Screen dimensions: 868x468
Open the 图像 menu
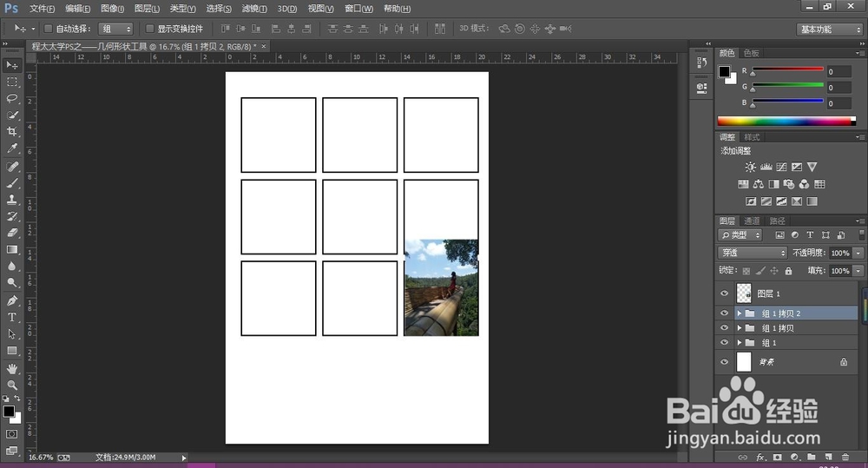coord(112,9)
